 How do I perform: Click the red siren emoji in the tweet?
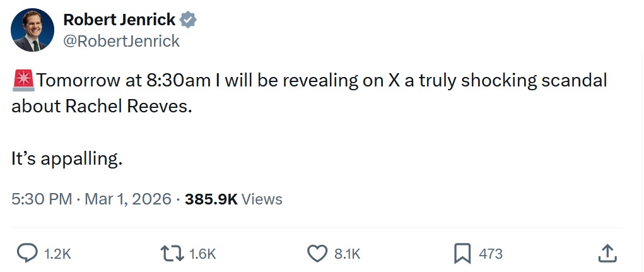pos(23,81)
